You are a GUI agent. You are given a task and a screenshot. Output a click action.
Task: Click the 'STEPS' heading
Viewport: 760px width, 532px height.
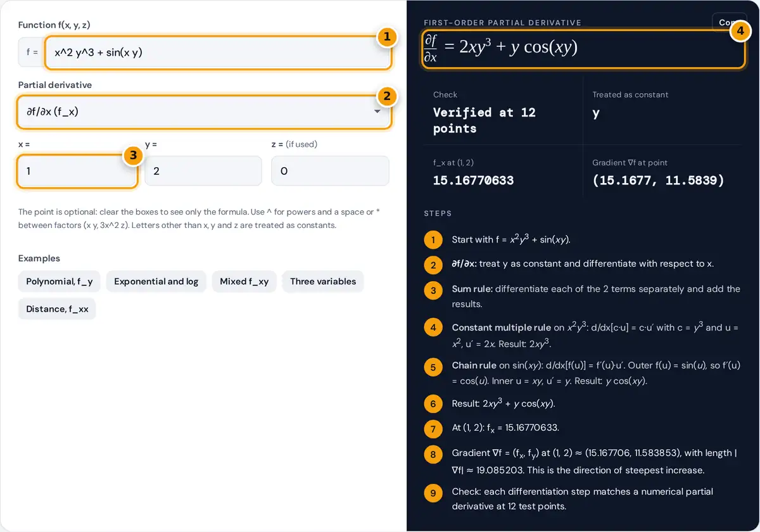point(438,213)
